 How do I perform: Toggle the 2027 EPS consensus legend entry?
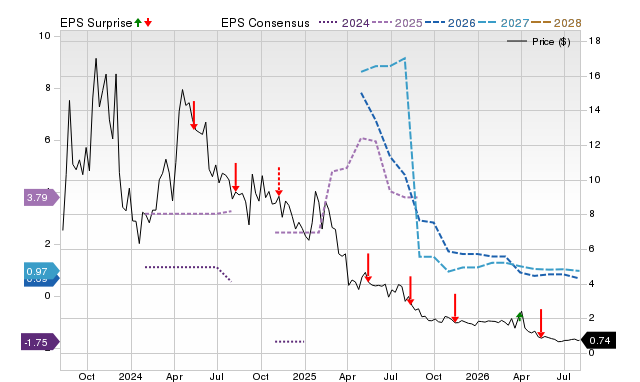(503, 23)
